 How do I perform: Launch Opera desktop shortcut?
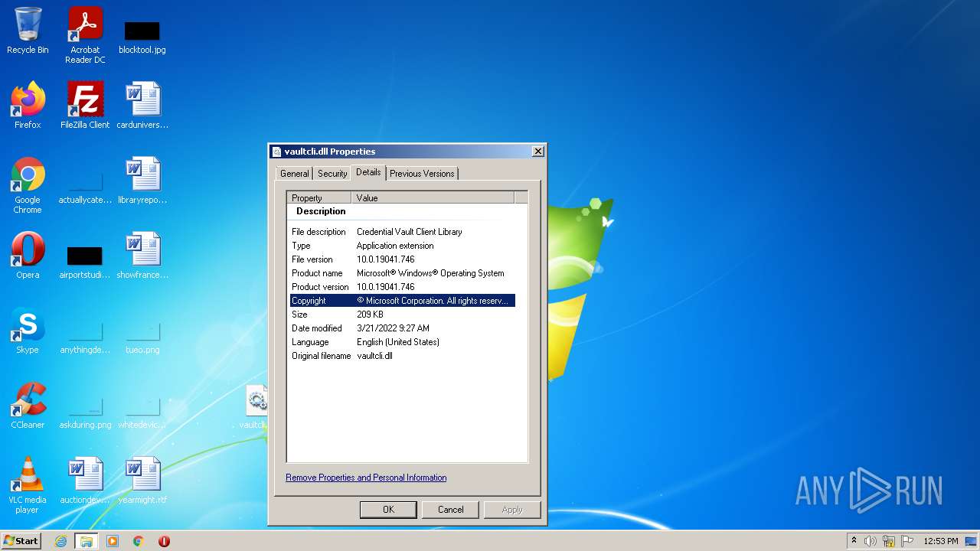pyautogui.click(x=28, y=256)
